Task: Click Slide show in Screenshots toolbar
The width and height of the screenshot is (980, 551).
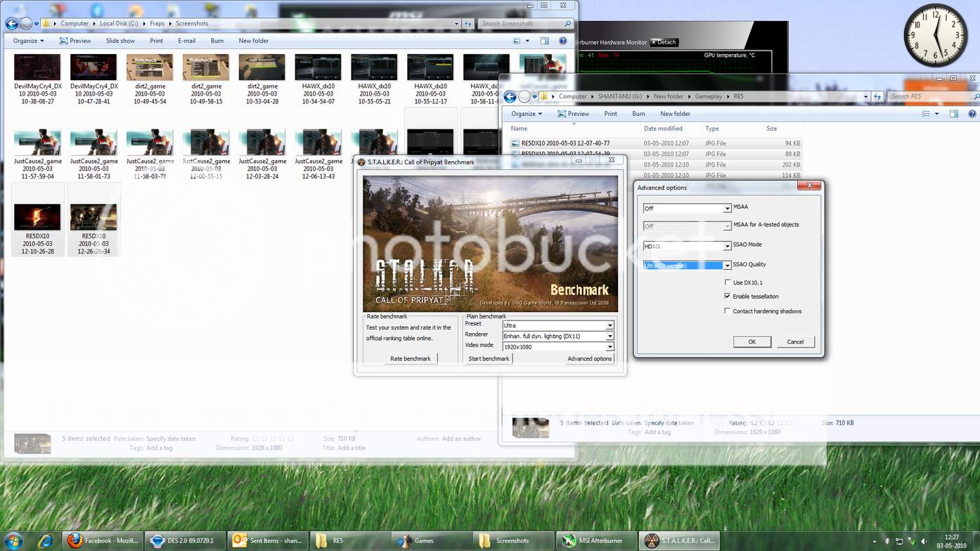Action: (x=120, y=41)
